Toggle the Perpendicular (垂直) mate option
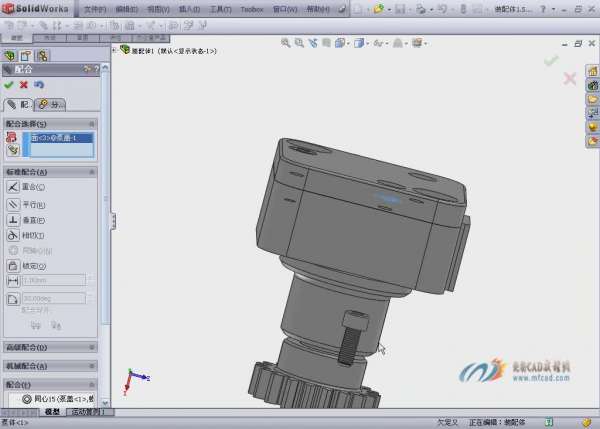600x429 pixels. point(13,220)
